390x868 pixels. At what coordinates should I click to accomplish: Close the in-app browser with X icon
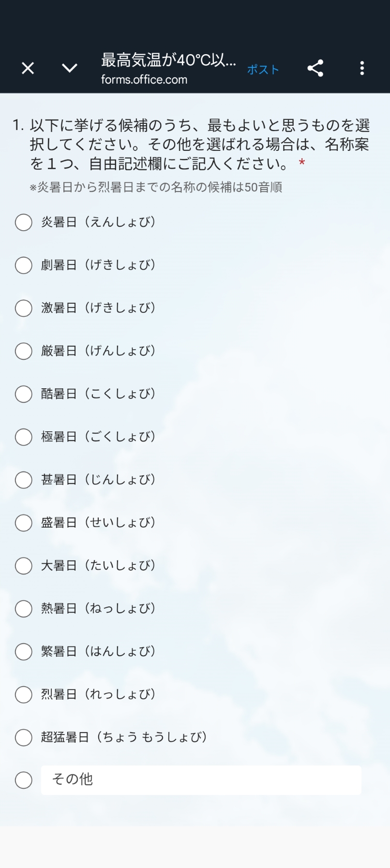tap(28, 68)
